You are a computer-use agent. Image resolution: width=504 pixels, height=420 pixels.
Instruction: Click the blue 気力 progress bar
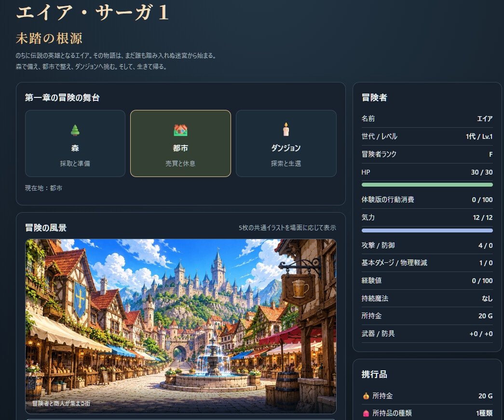click(427, 230)
